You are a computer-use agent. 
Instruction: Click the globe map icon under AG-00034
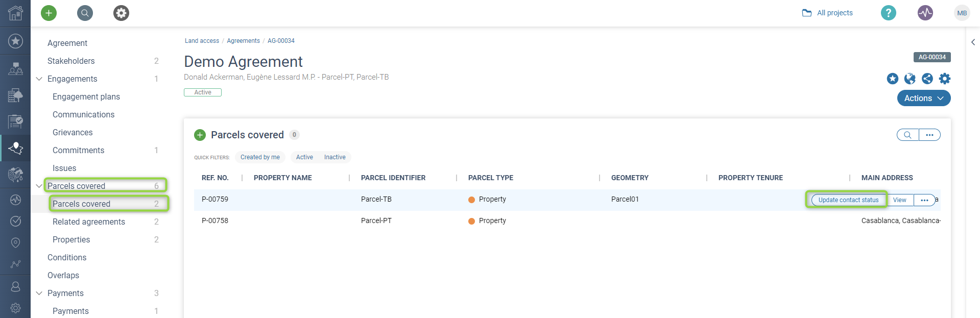910,79
